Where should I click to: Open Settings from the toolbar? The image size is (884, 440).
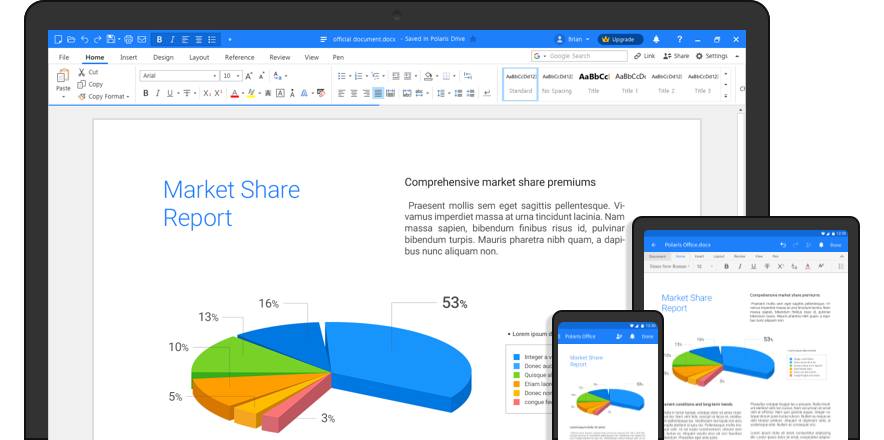tap(711, 56)
